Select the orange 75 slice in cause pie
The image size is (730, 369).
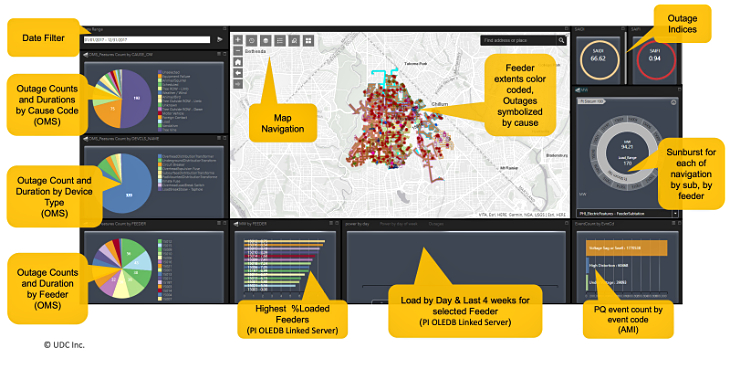(112, 109)
